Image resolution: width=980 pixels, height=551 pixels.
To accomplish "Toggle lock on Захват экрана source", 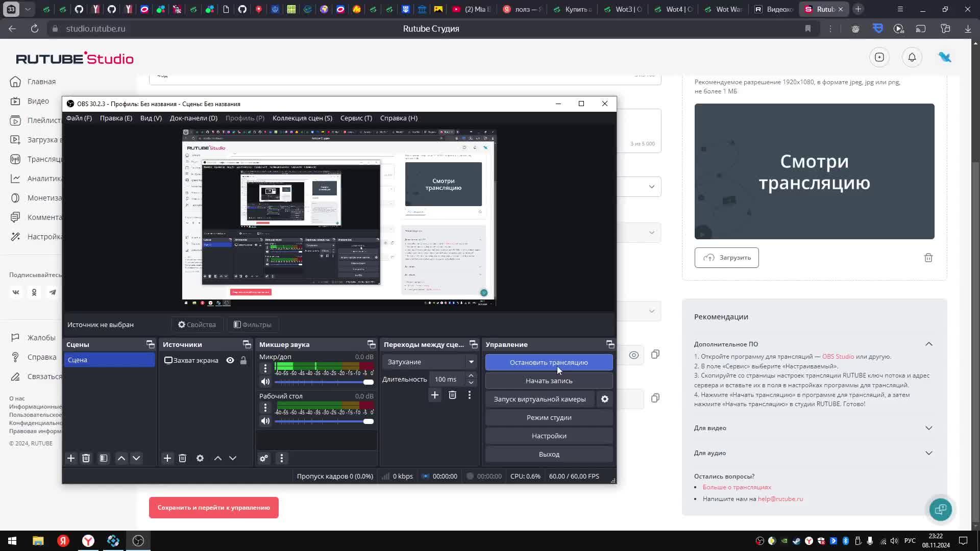I will pos(243,360).
